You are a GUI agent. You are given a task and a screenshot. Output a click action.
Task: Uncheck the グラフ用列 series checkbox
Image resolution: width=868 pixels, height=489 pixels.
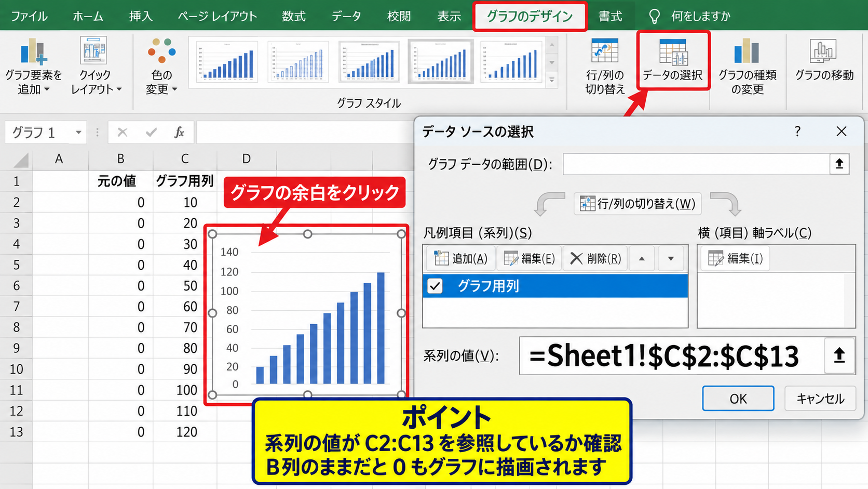point(435,286)
